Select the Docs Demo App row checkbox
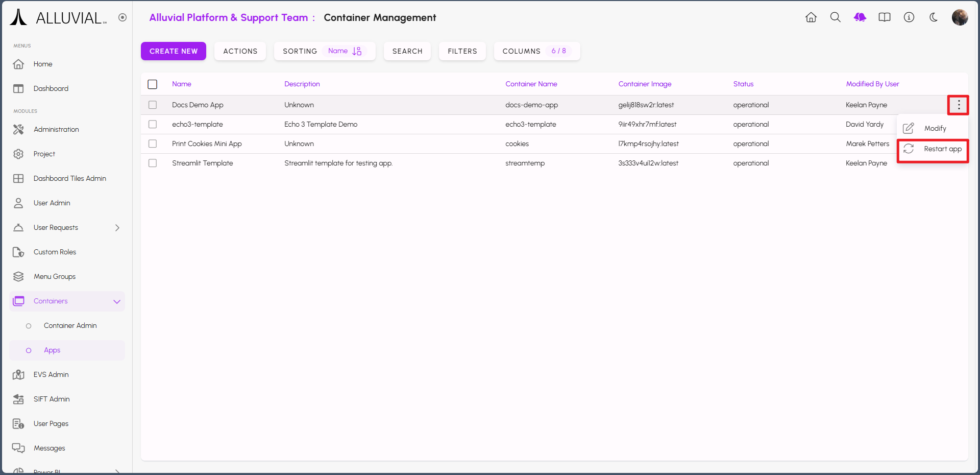This screenshot has width=980, height=475. pos(153,105)
